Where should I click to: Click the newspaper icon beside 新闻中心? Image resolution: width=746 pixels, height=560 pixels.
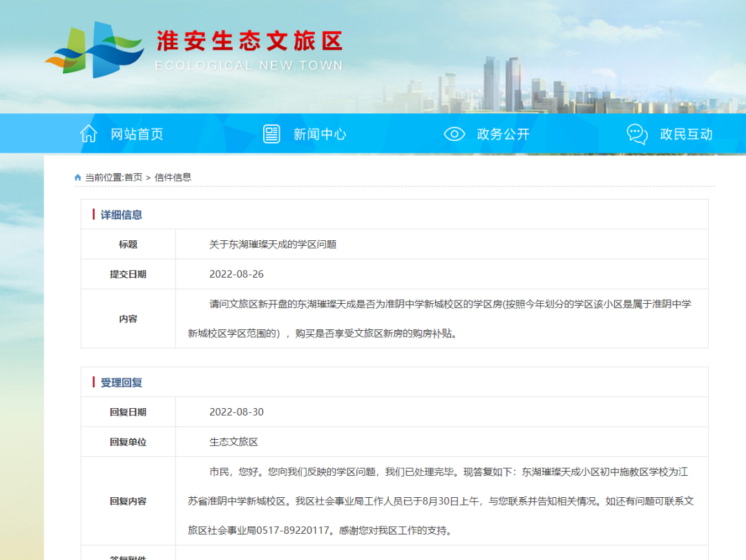click(x=271, y=134)
